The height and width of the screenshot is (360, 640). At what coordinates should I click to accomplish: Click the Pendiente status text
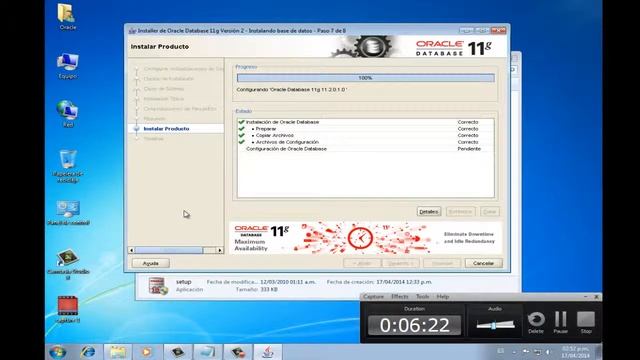(x=469, y=149)
